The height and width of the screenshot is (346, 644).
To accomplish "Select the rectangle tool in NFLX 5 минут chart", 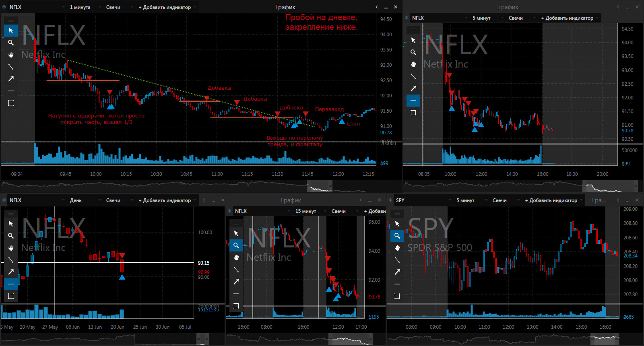I will 413,113.
